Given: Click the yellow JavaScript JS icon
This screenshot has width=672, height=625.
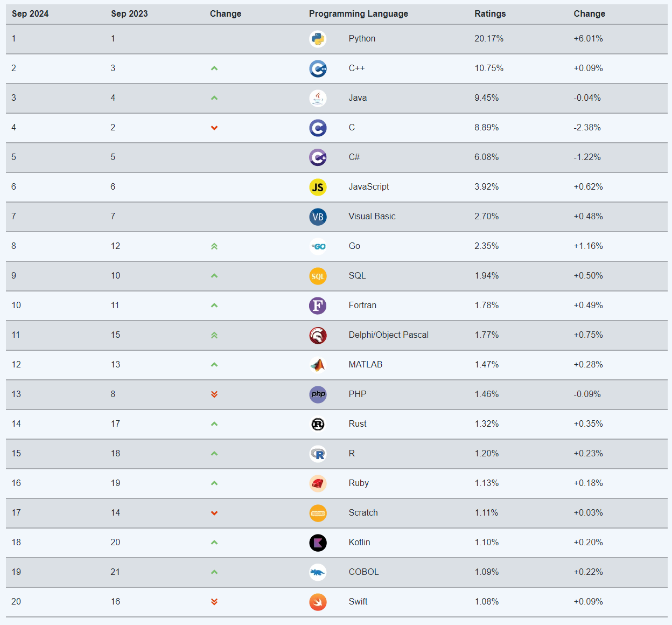Looking at the screenshot, I should pyautogui.click(x=318, y=187).
